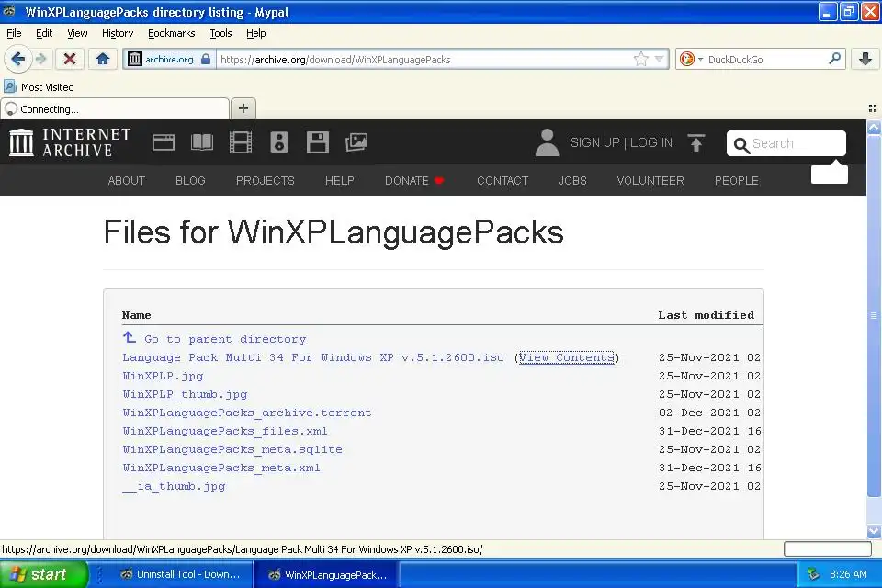The width and height of the screenshot is (882, 588).
Task: Download Language Pack Multi 34 iso file
Action: (313, 357)
